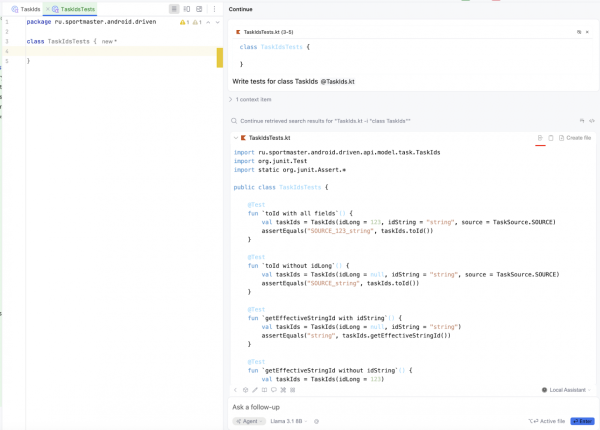
Task: Open insert-at-cursor icon in context snippet header
Action: (579, 32)
